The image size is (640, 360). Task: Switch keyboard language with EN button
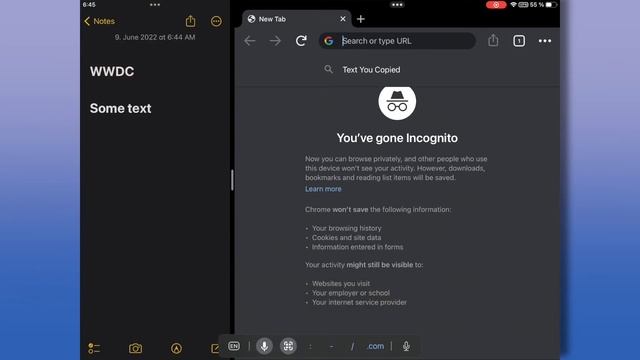[234, 346]
